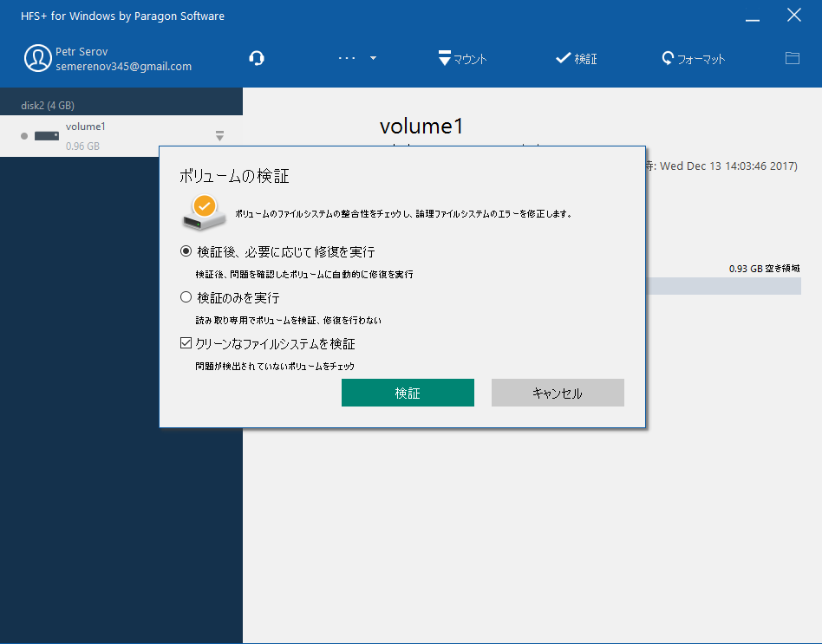
Task: Click the マウント toolbar button
Action: (x=463, y=58)
